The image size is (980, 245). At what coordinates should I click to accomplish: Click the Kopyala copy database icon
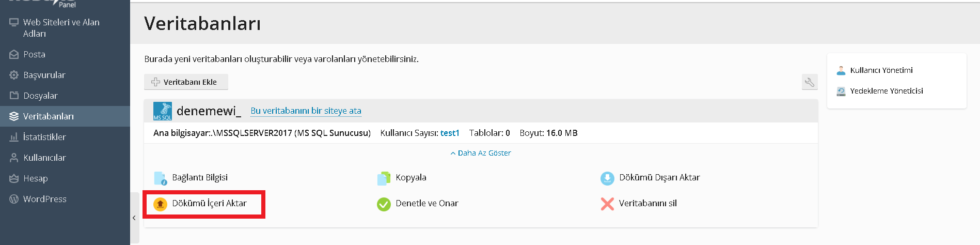[x=384, y=178]
